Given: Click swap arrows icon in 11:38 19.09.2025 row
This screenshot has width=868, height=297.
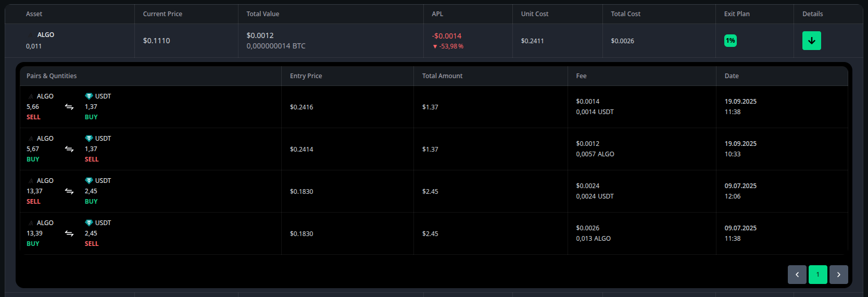Looking at the screenshot, I should [x=69, y=107].
